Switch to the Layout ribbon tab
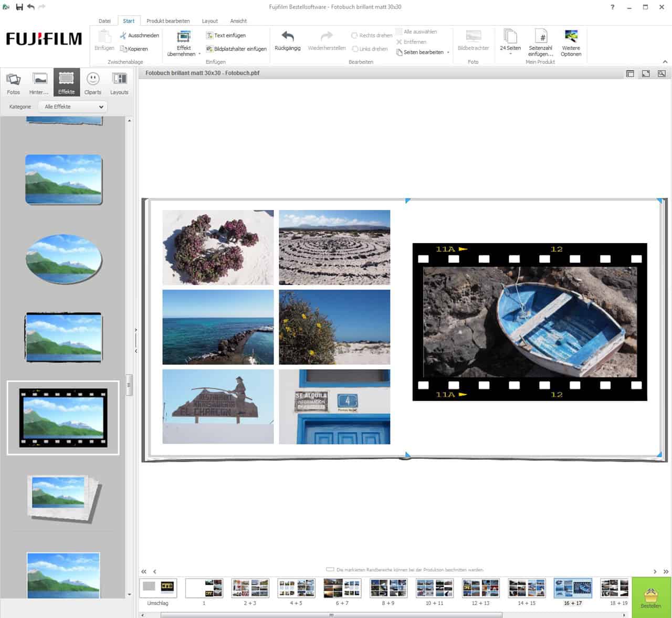The height and width of the screenshot is (618, 672). pos(209,21)
